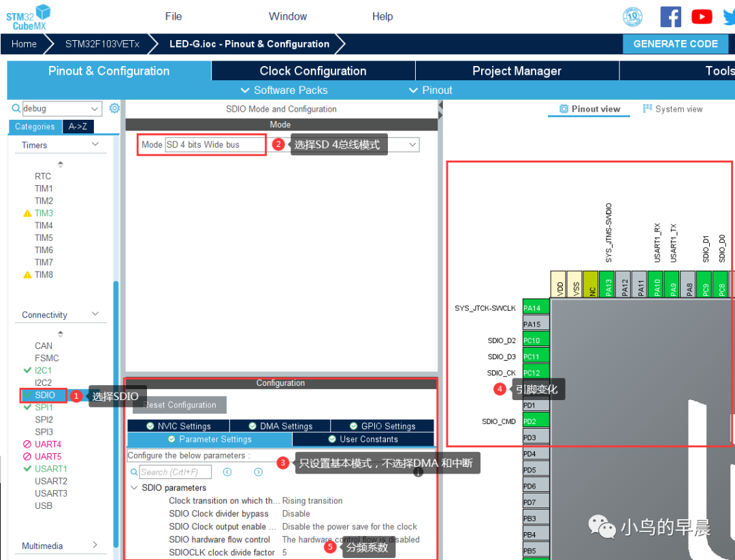Open the Help menu
The width and height of the screenshot is (735, 560).
pos(382,16)
